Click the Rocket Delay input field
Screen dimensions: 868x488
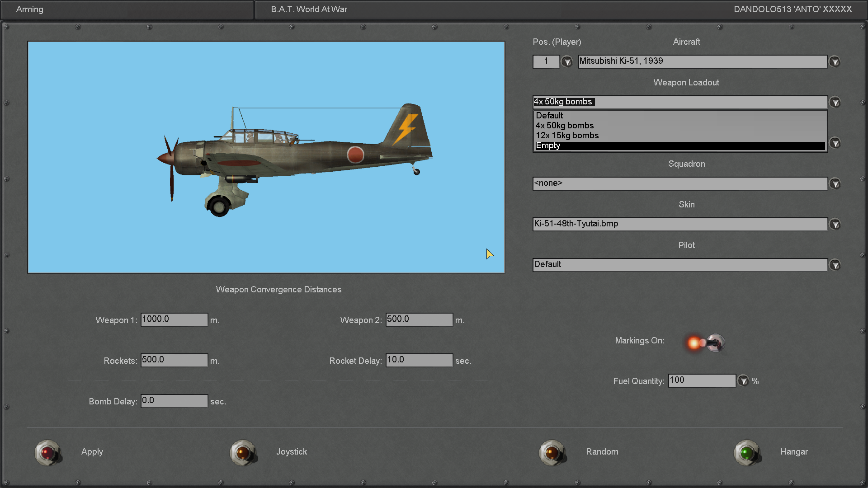(419, 360)
